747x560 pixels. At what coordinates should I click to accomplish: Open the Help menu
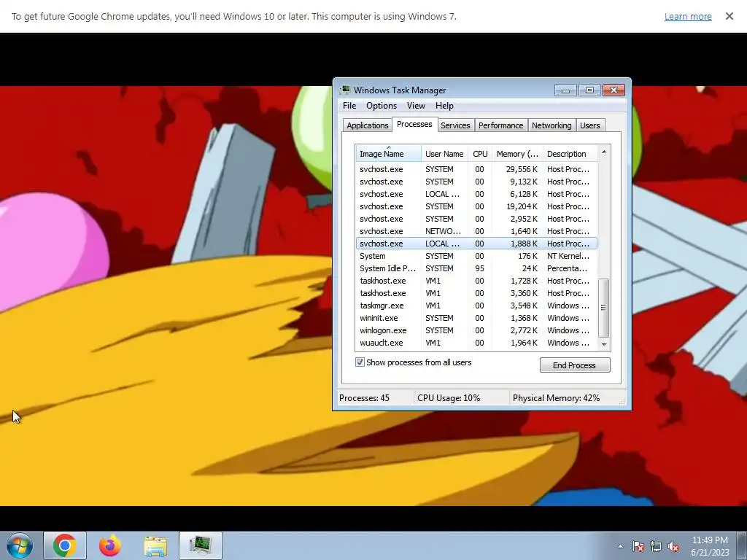point(444,106)
